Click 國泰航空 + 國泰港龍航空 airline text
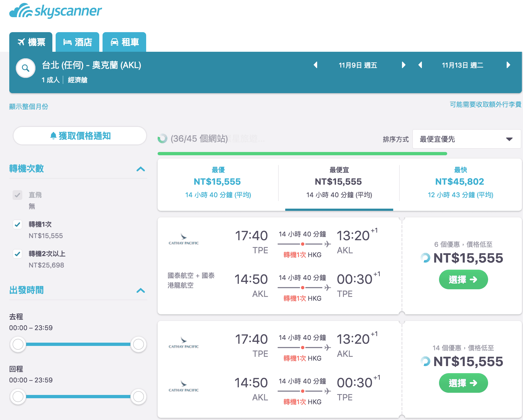The width and height of the screenshot is (523, 420). [x=191, y=280]
